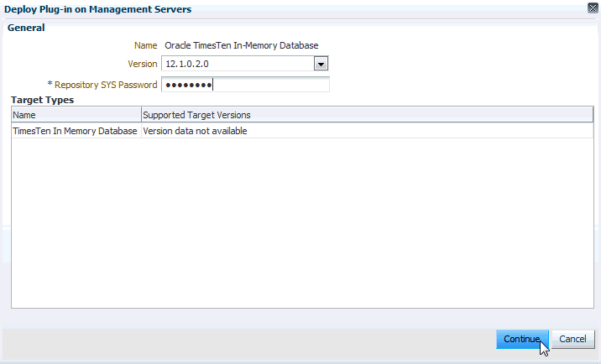
Task: Click the Repository SYS Password field
Action: [x=245, y=85]
